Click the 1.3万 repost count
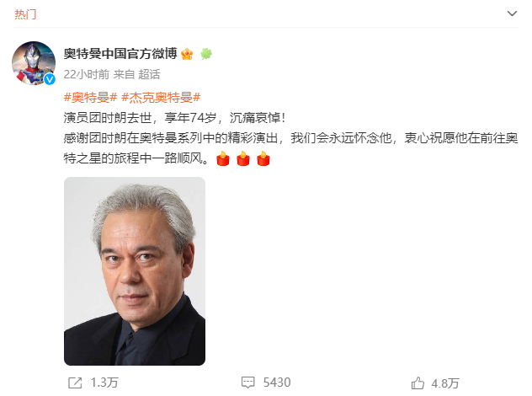532x396 pixels. [104, 383]
